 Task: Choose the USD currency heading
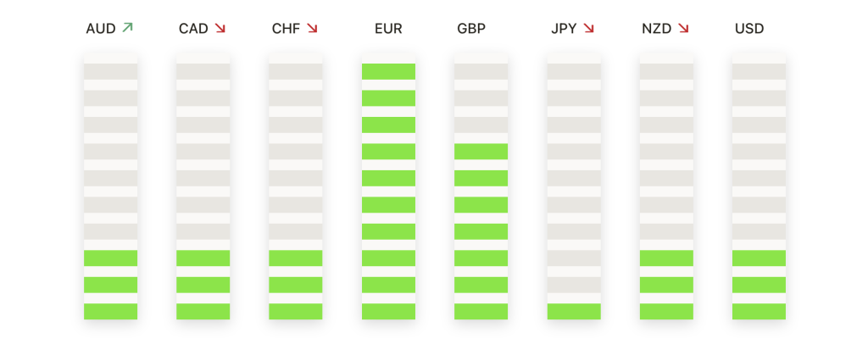[x=749, y=29]
